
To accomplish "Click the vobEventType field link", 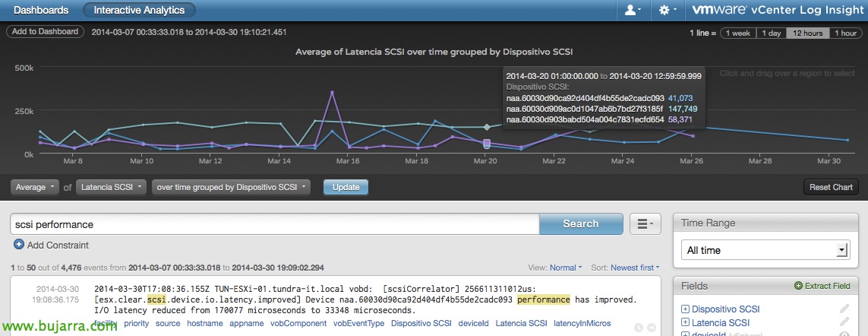I will point(358,323).
